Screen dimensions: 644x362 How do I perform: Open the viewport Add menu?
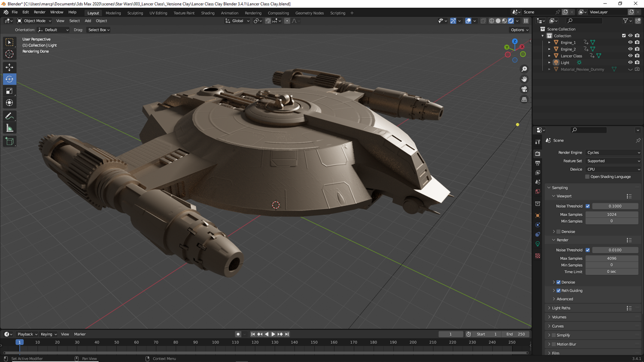88,21
